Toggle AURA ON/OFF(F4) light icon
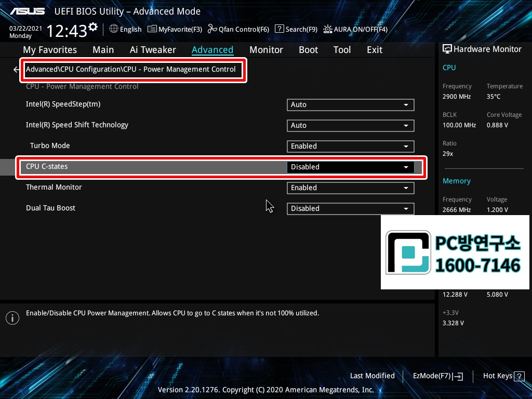The image size is (532, 399). pyautogui.click(x=327, y=29)
